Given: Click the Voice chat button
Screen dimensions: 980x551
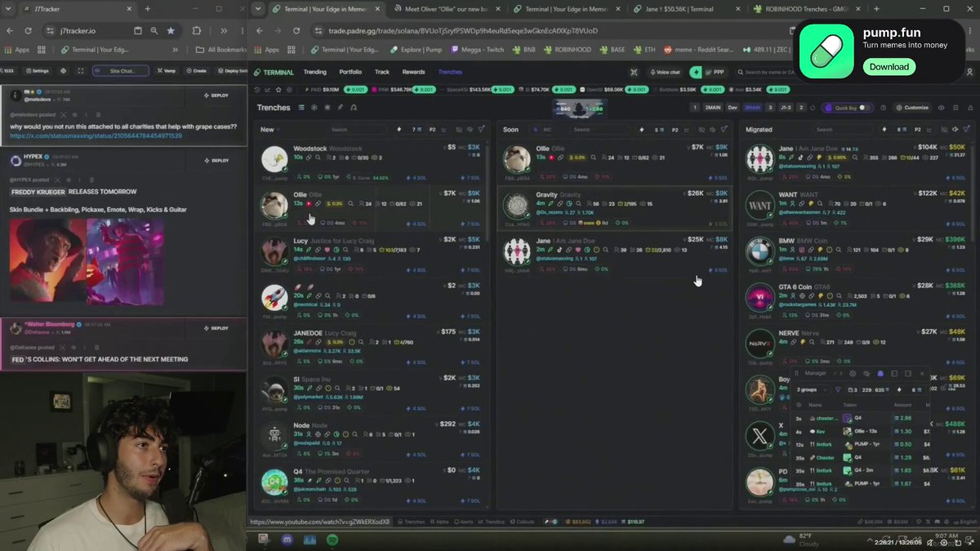Looking at the screenshot, I should pos(664,72).
